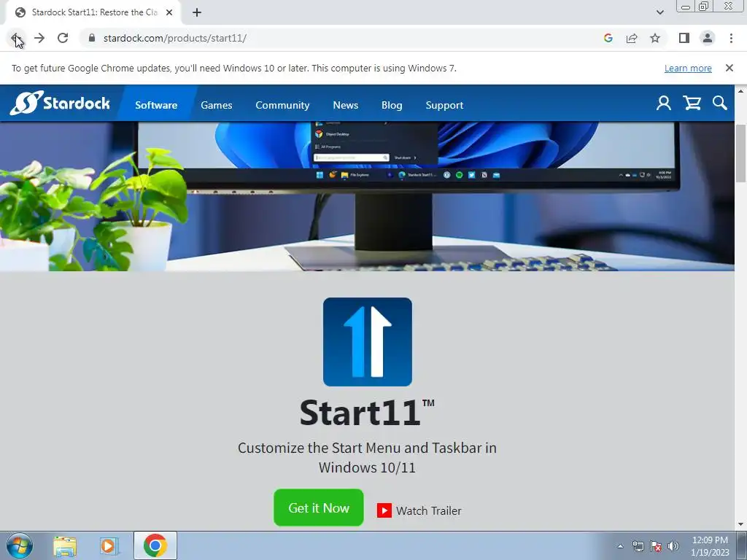747x560 pixels.
Task: Expand the tab search dropdown arrow
Action: tap(659, 12)
